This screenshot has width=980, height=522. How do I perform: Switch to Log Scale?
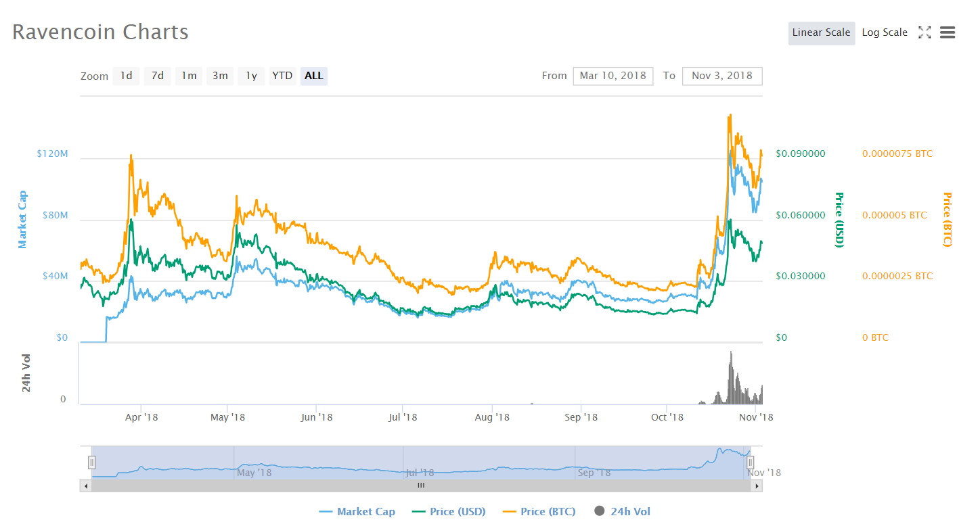click(x=885, y=32)
